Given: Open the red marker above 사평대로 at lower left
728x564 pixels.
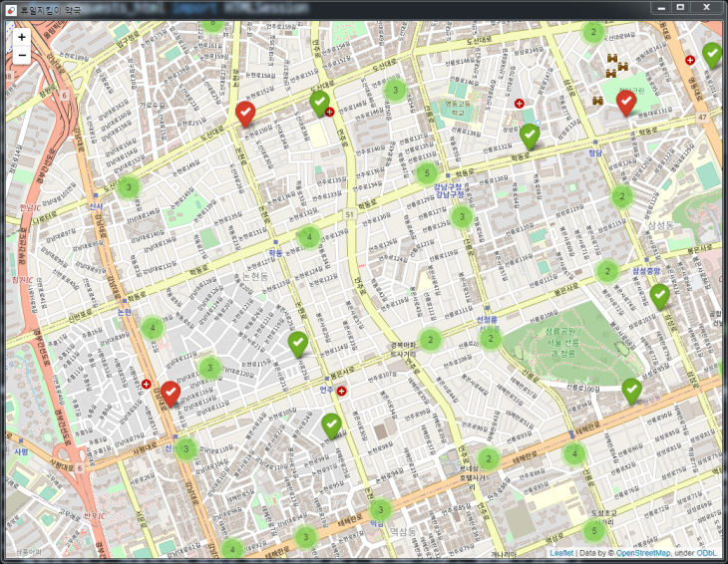Looking at the screenshot, I should (x=171, y=394).
